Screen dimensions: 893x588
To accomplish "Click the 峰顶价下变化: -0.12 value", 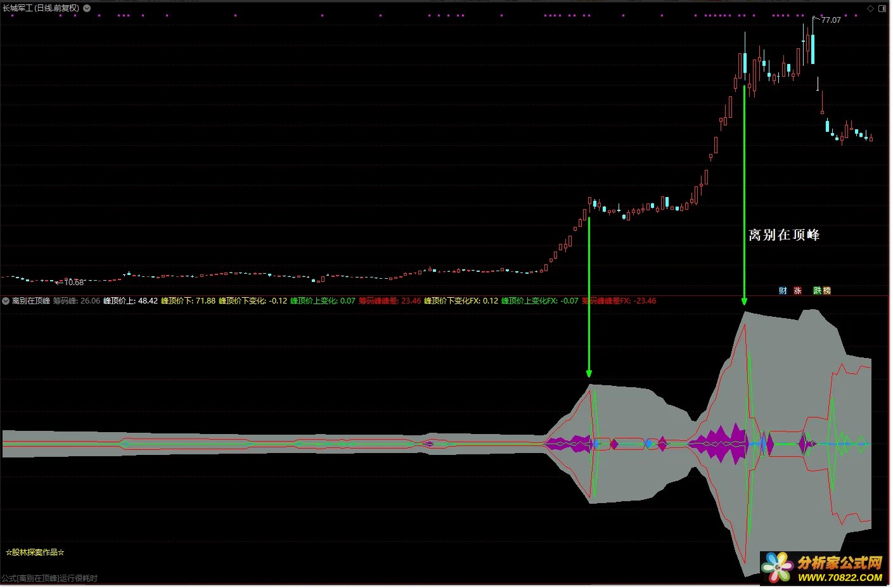I will tap(253, 301).
